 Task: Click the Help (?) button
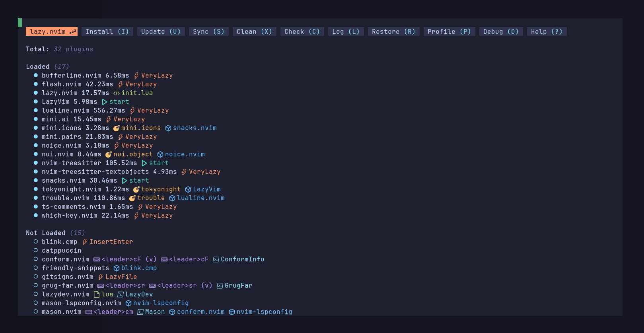click(547, 31)
